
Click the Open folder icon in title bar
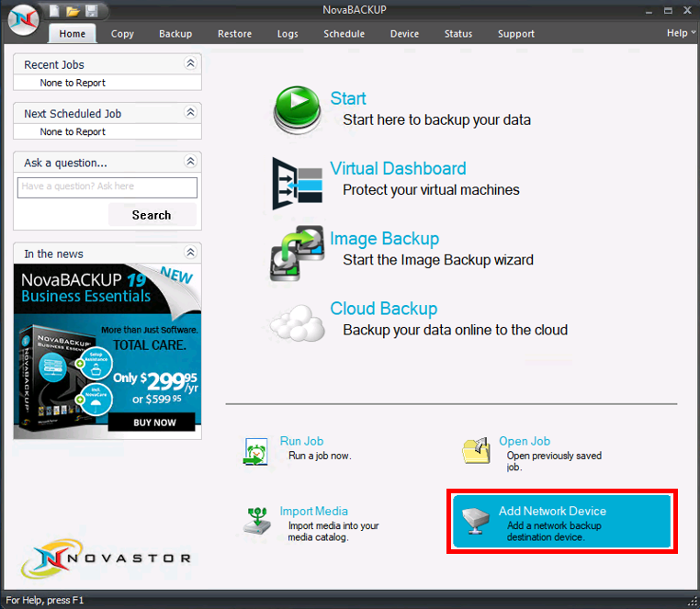(x=73, y=12)
